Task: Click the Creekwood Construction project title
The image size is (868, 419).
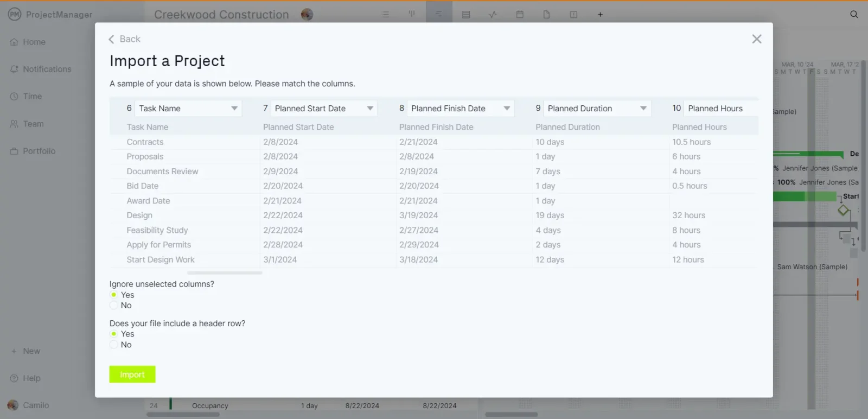Action: (221, 15)
